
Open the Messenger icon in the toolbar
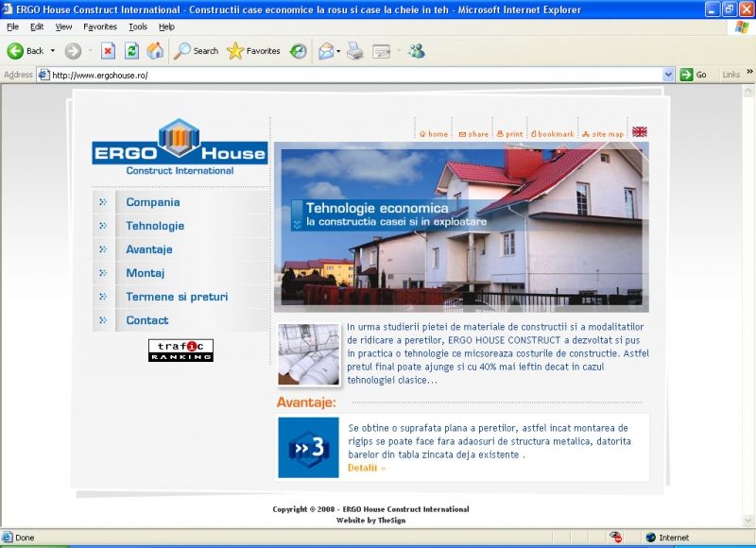416,51
